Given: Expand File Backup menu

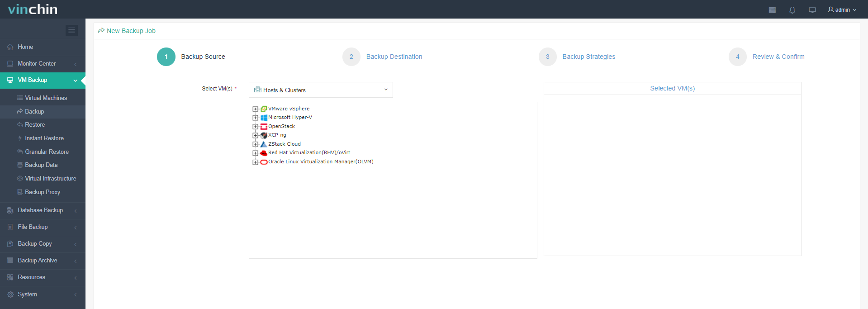Looking at the screenshot, I should 43,227.
